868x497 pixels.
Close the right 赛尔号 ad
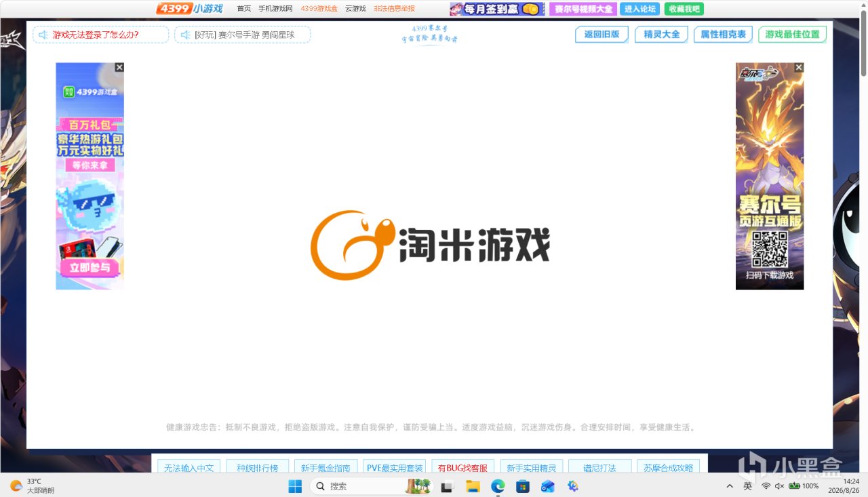(799, 67)
